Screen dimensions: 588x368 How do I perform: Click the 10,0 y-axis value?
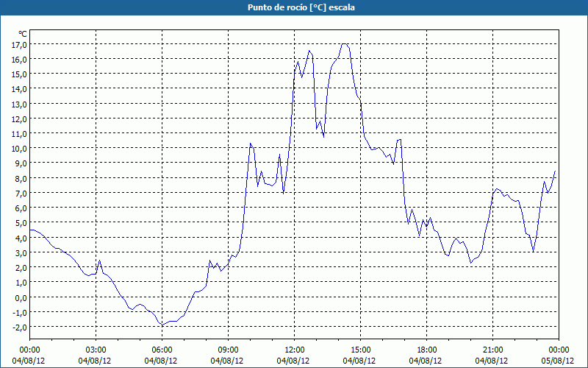click(19, 149)
